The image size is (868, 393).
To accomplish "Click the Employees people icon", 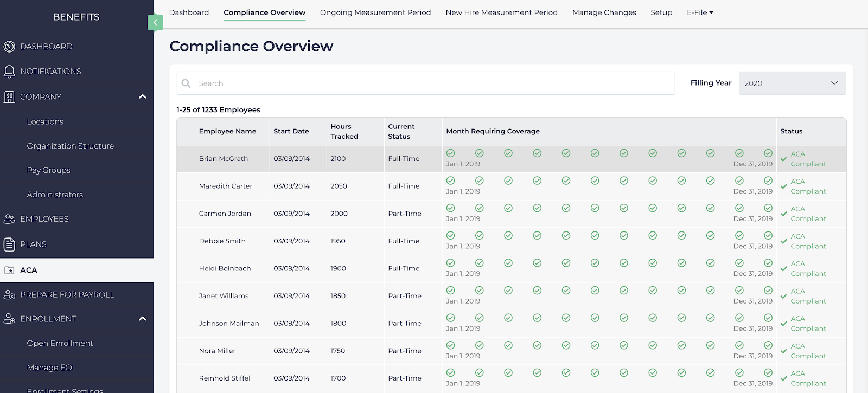I will [9, 219].
